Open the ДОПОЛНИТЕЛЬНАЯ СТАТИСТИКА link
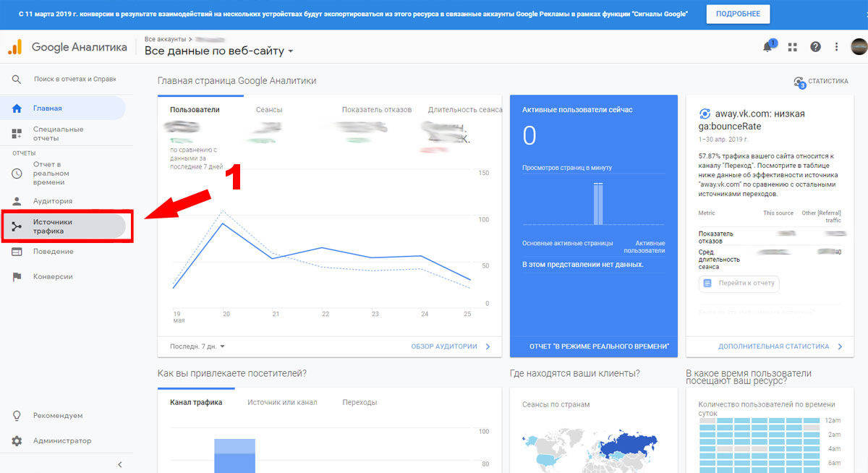 (774, 347)
